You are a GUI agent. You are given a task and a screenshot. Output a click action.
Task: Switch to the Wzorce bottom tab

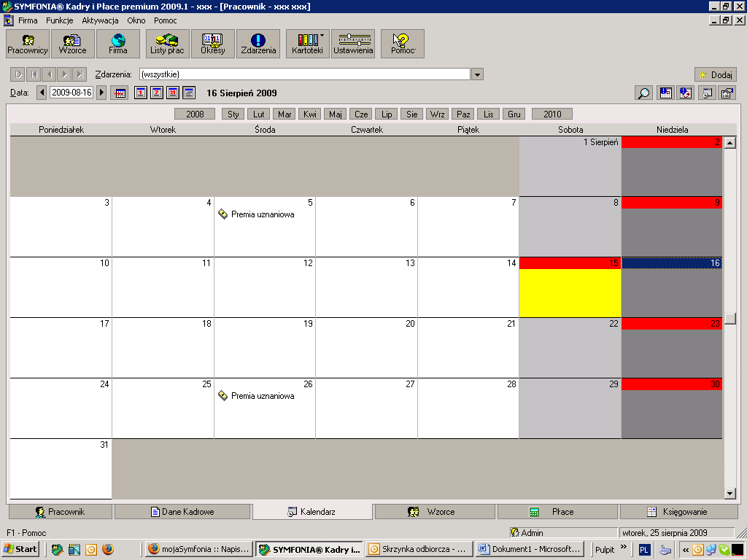(435, 512)
